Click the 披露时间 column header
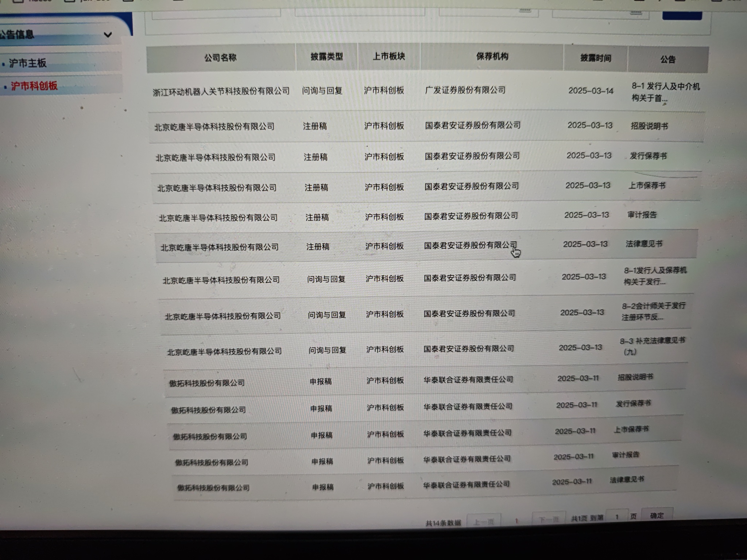 pyautogui.click(x=596, y=58)
